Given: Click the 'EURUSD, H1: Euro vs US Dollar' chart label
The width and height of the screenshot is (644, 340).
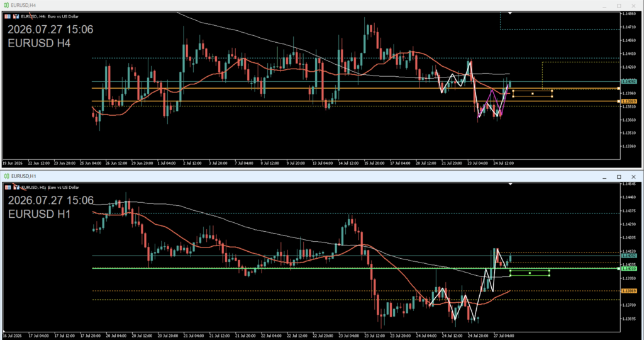Looking at the screenshot, I should click(x=50, y=188).
